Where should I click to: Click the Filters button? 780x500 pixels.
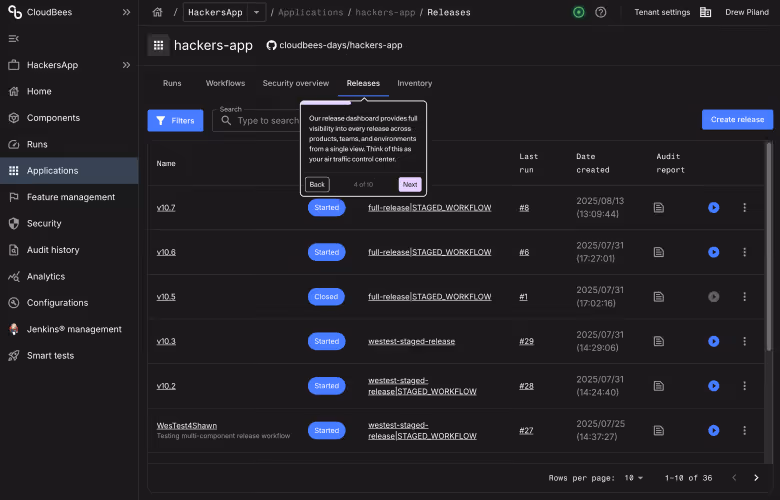point(175,120)
